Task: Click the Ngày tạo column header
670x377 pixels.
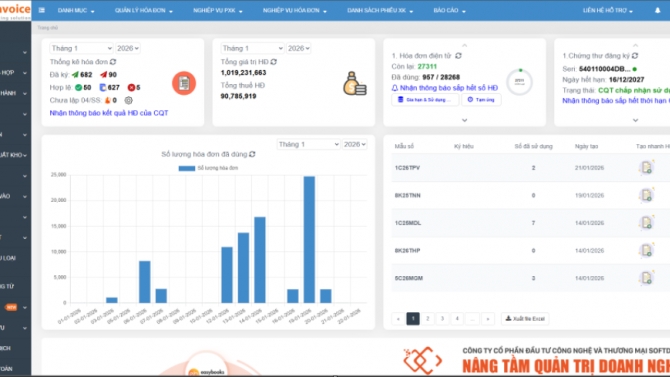Action: pyautogui.click(x=586, y=146)
